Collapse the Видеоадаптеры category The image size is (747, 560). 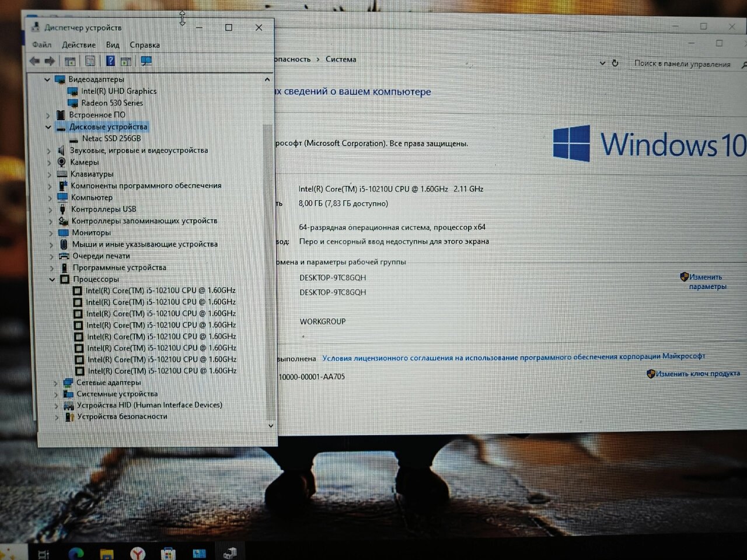tap(47, 79)
